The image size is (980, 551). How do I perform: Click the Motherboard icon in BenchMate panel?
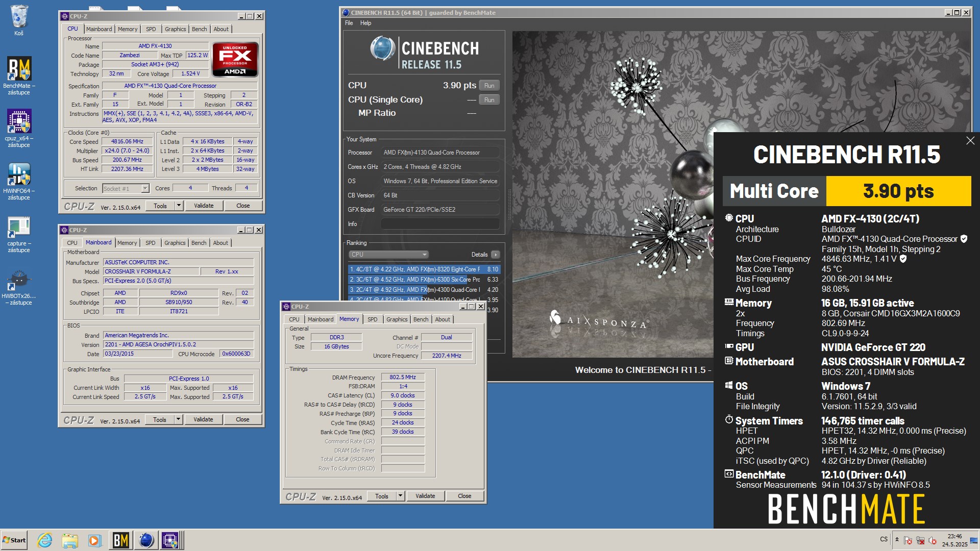click(729, 361)
